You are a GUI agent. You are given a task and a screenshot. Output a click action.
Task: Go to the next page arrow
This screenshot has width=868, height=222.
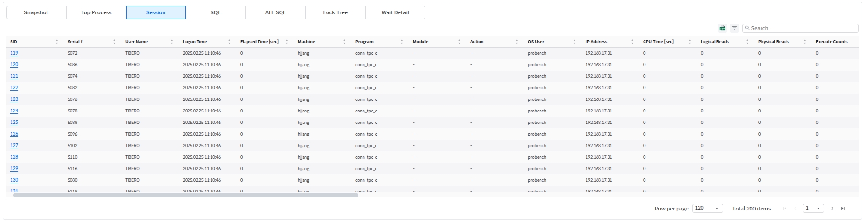832,209
